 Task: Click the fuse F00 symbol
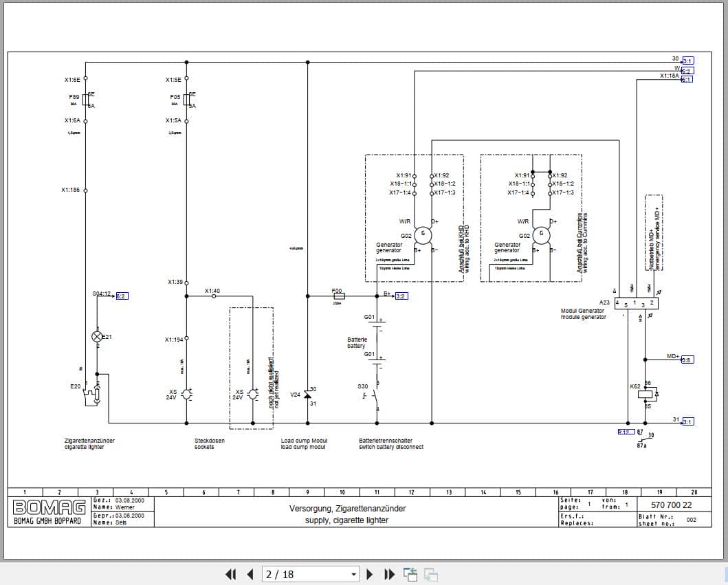click(x=340, y=296)
